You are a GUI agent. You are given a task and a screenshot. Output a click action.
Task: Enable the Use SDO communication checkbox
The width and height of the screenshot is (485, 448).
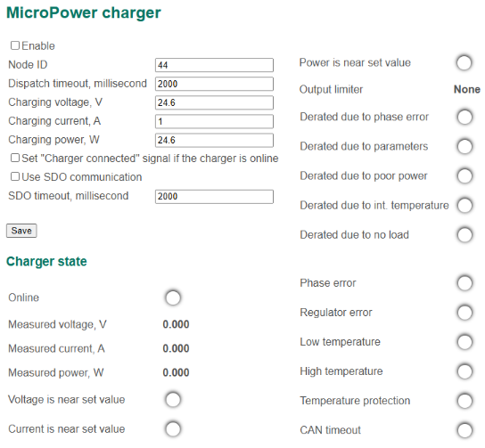tap(15, 176)
